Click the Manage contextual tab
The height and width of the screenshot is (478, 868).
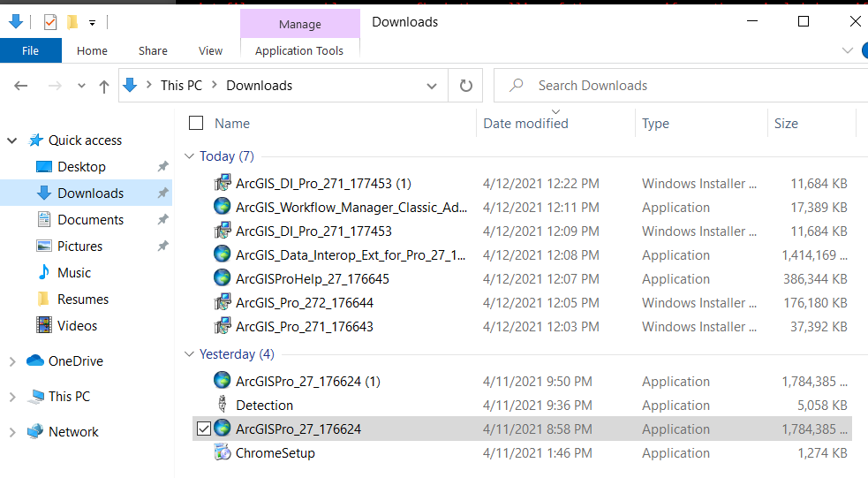pos(300,25)
